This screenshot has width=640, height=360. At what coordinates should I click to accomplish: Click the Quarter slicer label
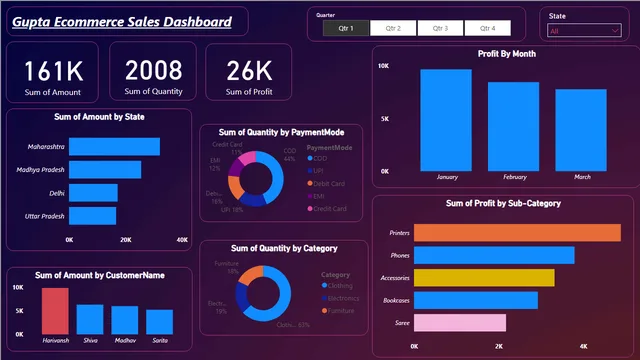click(325, 15)
